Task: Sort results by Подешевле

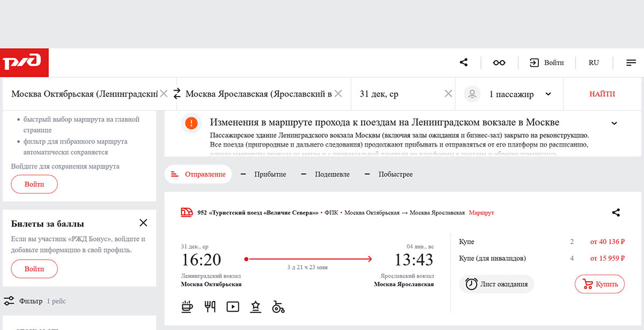Action: [332, 174]
